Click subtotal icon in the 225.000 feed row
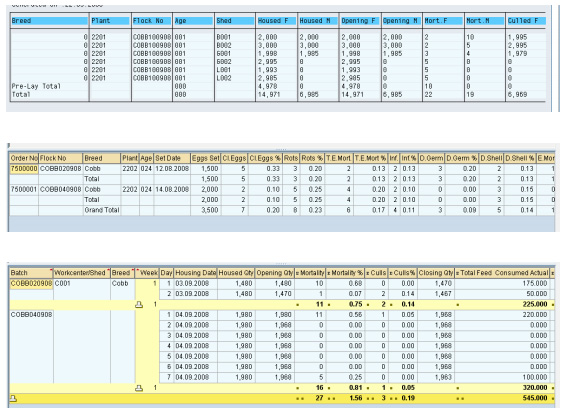The width and height of the screenshot is (565, 415). point(139,305)
